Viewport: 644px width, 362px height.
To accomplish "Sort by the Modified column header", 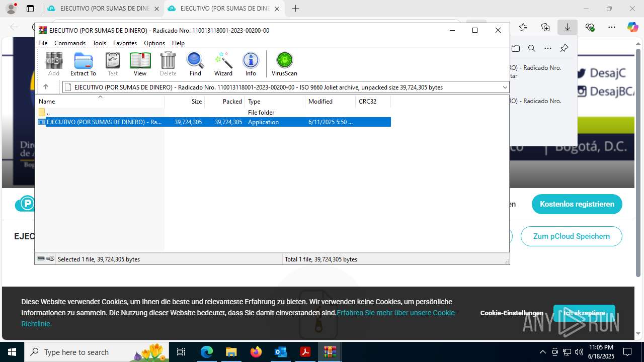I will click(x=331, y=102).
